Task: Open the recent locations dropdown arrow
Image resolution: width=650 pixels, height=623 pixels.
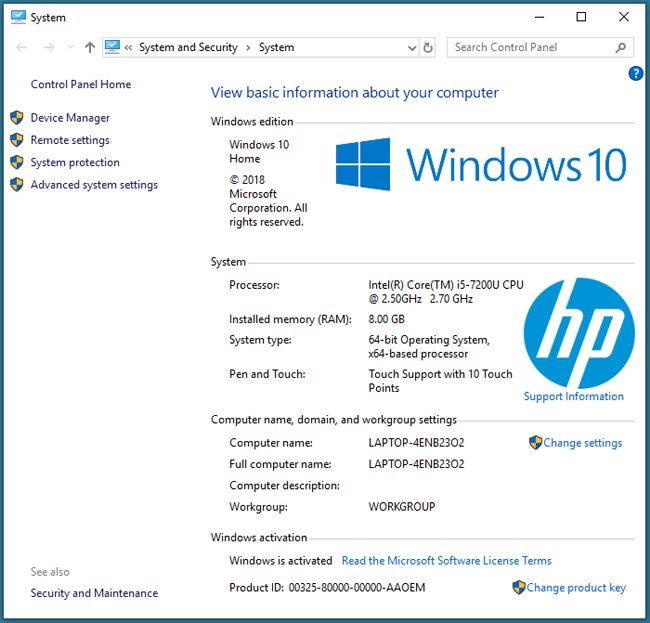Action: [70, 47]
